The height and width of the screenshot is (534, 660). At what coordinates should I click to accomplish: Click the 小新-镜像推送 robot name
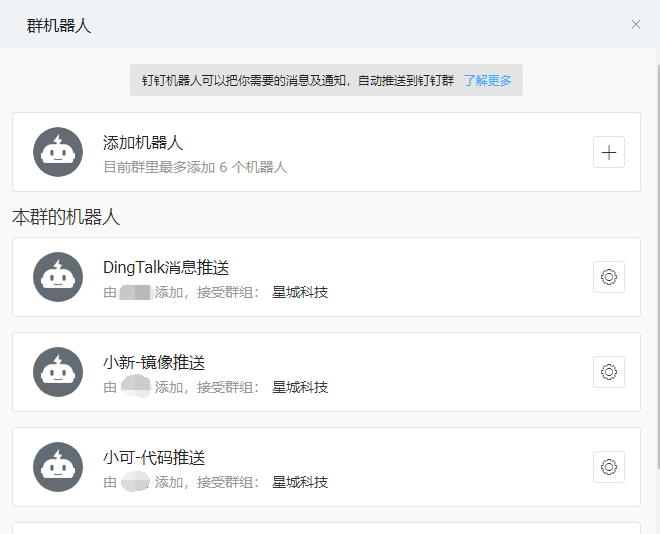click(x=154, y=363)
